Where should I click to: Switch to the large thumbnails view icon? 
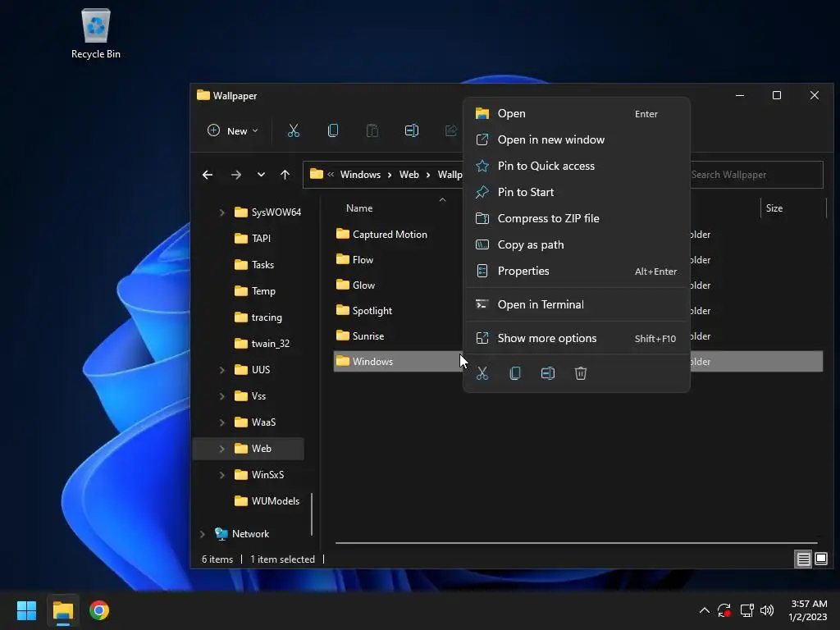(821, 559)
